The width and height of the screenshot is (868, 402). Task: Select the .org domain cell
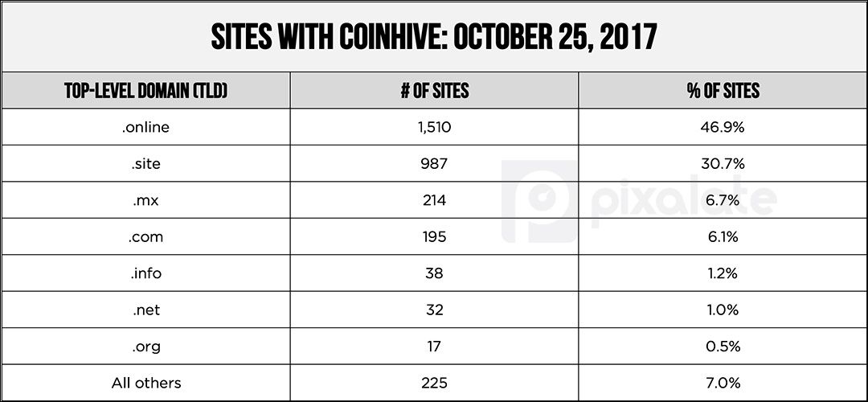[x=146, y=346]
